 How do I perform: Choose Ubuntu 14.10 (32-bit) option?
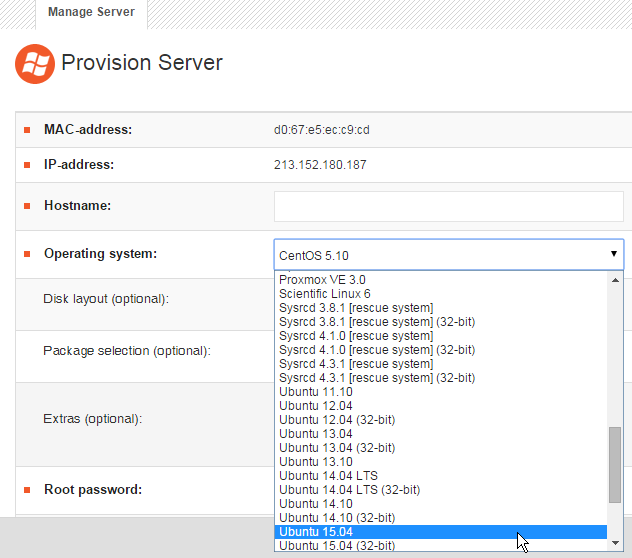441,518
